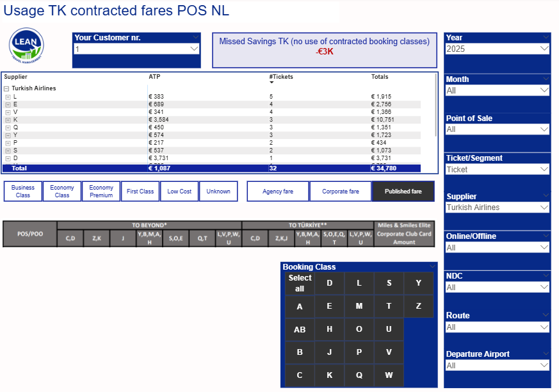Select the Corporate fare button
This screenshot has width=559, height=392.
point(341,191)
